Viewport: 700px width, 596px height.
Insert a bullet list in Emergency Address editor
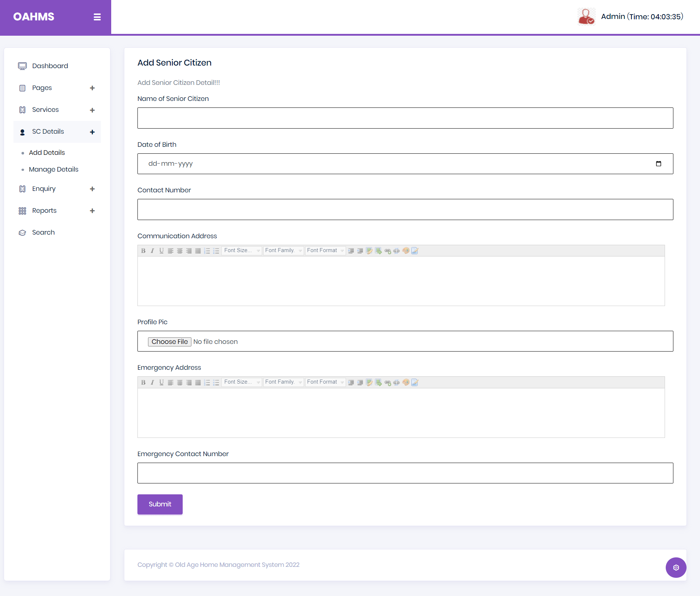click(x=216, y=382)
